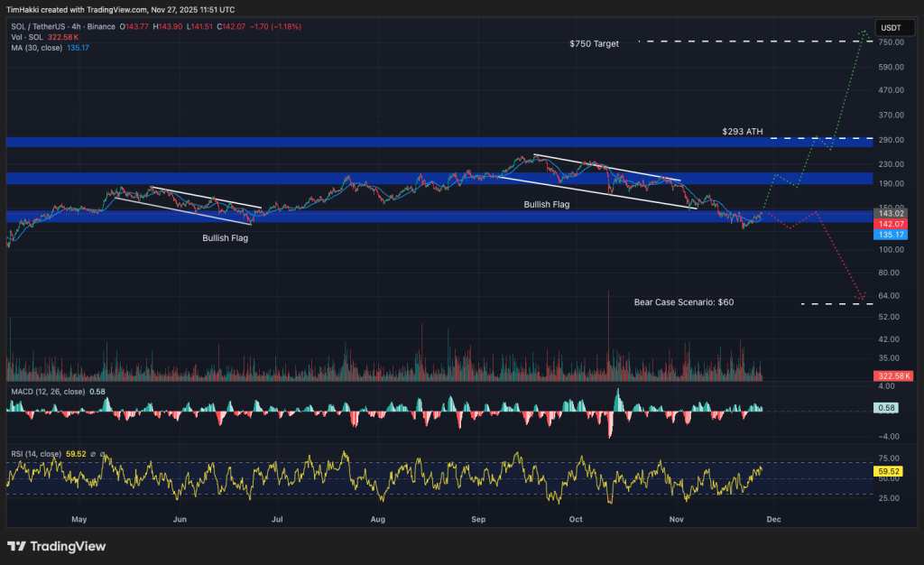This screenshot has width=924, height=565.
Task: Click the TradingView logo in the bottom-left corner
Action: (14, 546)
